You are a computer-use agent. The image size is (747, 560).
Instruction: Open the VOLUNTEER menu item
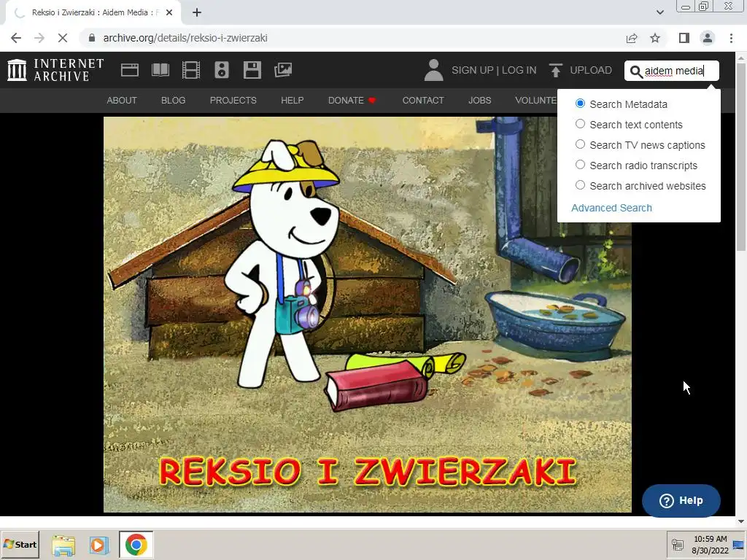536,101
